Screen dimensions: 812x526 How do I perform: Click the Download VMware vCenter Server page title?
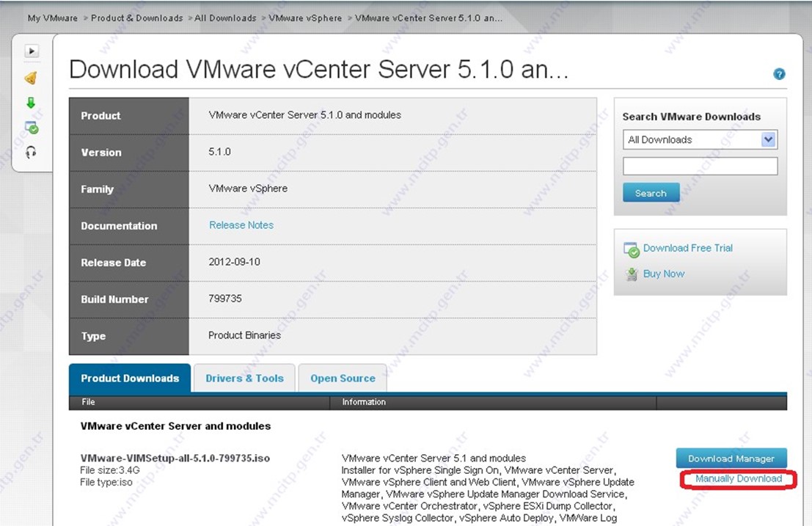318,70
